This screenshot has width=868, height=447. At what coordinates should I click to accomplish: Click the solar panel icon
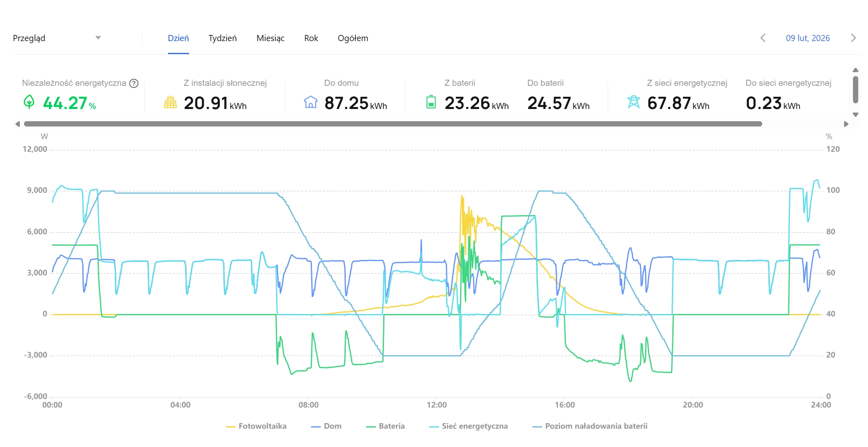click(x=170, y=102)
